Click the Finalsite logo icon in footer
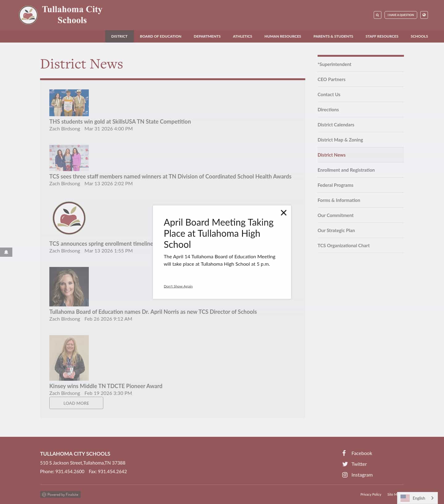Viewport: 444px width, 504px height. (x=44, y=494)
